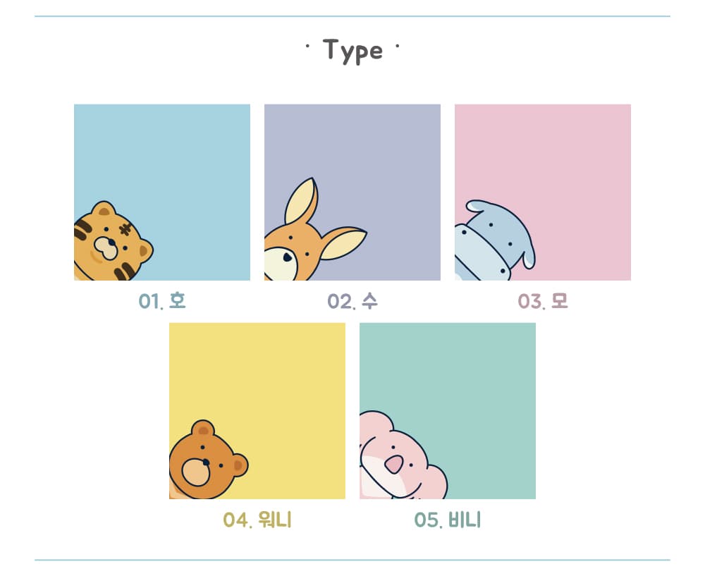Click the "05. 비니" label
705x588 pixels.
pyautogui.click(x=448, y=520)
